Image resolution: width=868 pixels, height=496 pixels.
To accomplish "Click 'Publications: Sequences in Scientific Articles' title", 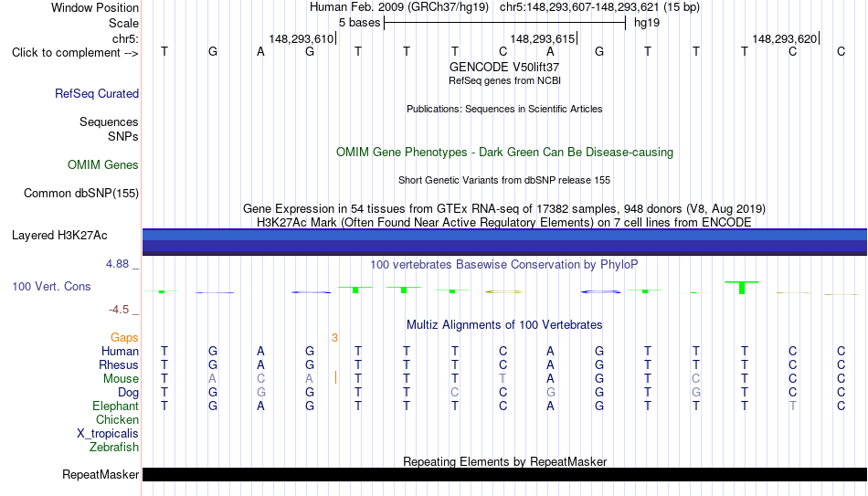I will coord(504,109).
